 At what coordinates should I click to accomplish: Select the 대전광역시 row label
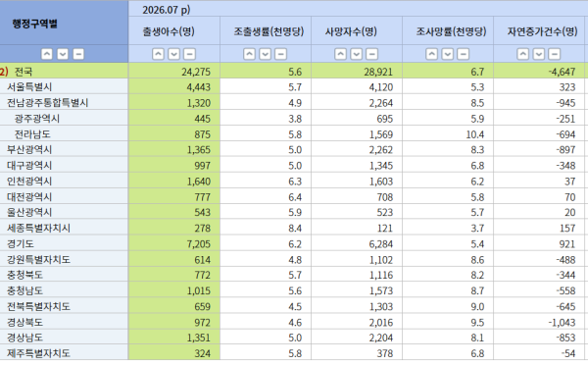(29, 197)
